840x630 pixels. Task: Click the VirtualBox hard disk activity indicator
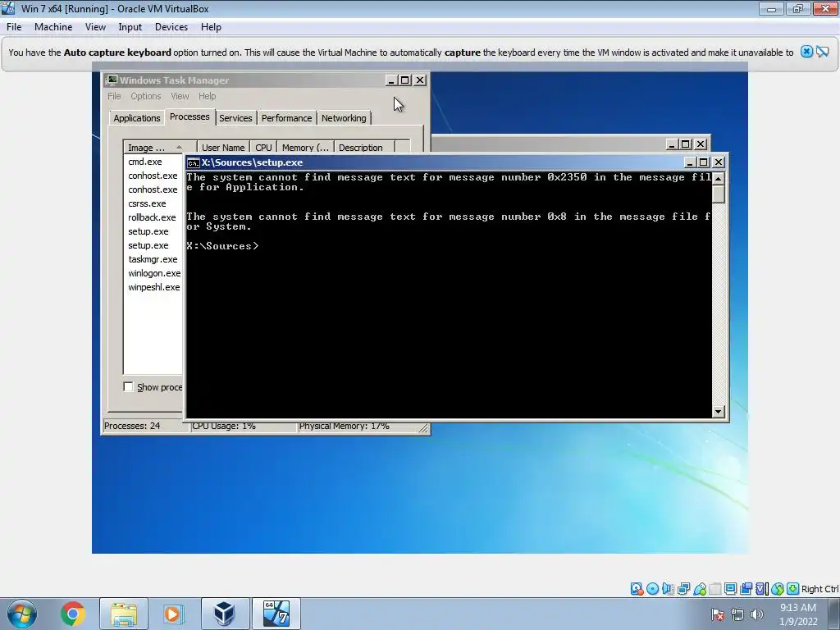[637, 589]
